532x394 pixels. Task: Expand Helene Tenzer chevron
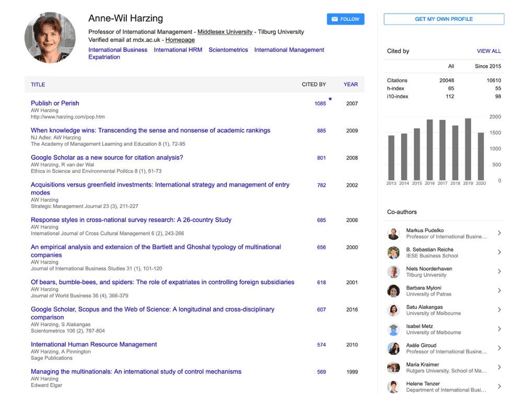tap(500, 387)
